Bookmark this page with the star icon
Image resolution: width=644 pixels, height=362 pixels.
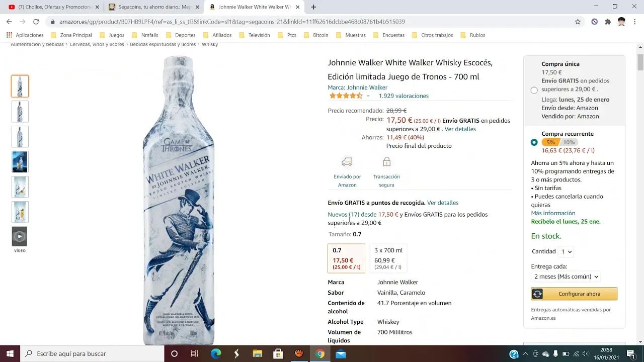point(578,22)
